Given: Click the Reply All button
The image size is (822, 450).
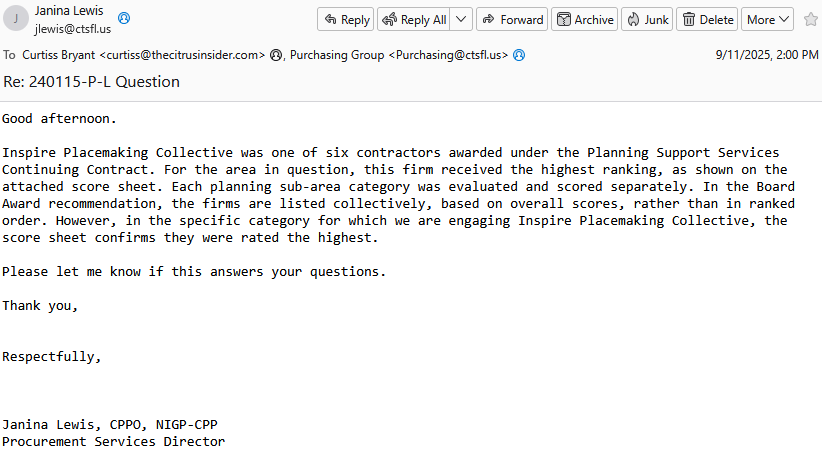Looking at the screenshot, I should [414, 19].
